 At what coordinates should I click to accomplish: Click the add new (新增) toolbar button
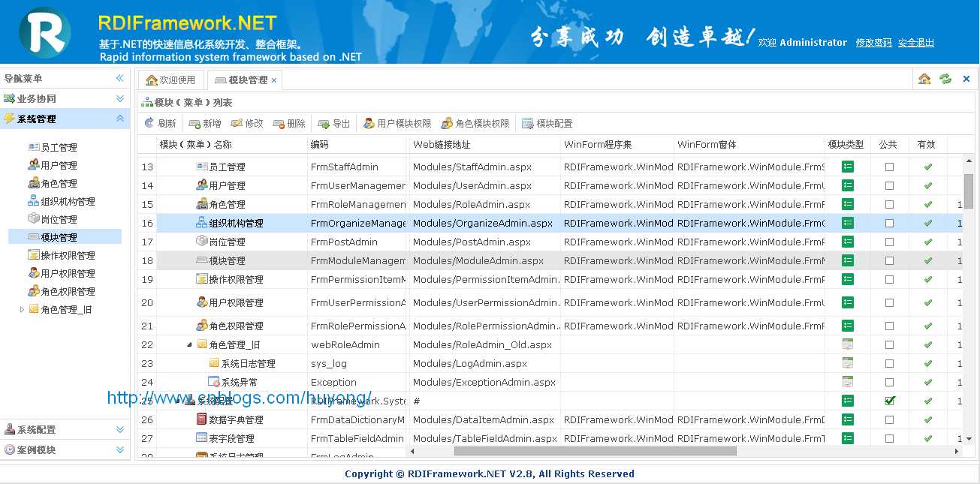[x=205, y=123]
